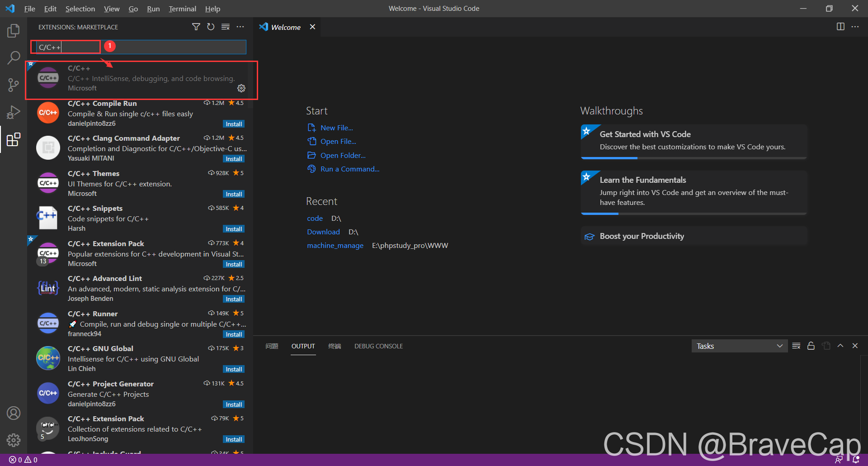Close the Welcome tab

[x=312, y=27]
